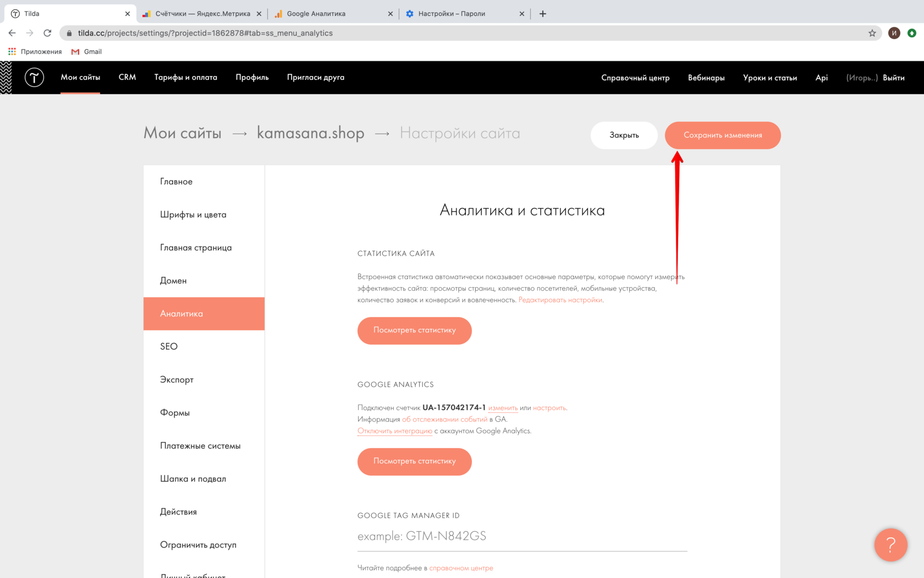The width and height of the screenshot is (924, 578).
Task: Select Ограничить доступ in sidebar
Action: coord(204,545)
